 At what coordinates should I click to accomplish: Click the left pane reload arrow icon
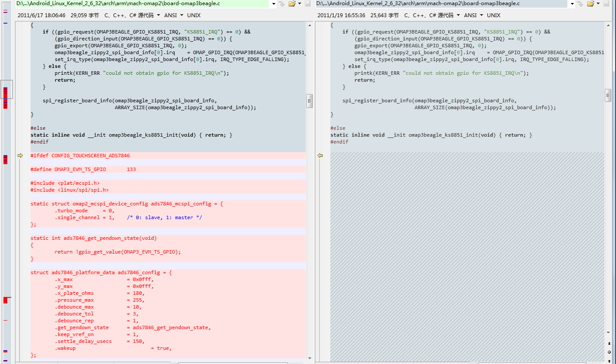[x=281, y=4]
